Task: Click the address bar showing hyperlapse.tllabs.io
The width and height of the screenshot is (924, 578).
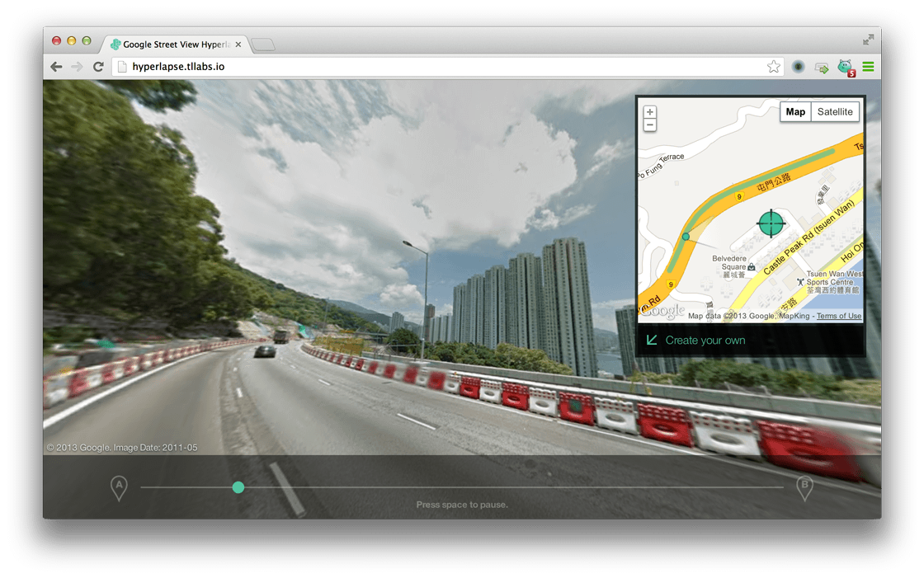Action: coord(448,67)
